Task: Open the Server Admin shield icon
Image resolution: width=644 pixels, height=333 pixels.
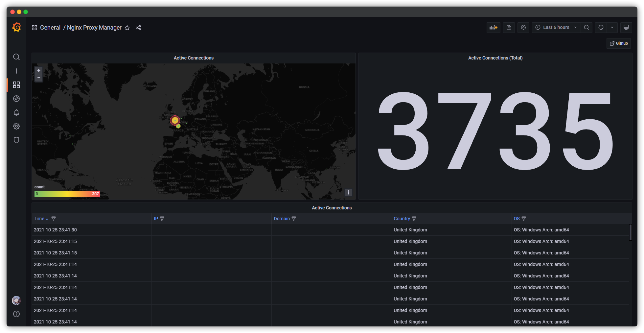Action: click(x=16, y=140)
